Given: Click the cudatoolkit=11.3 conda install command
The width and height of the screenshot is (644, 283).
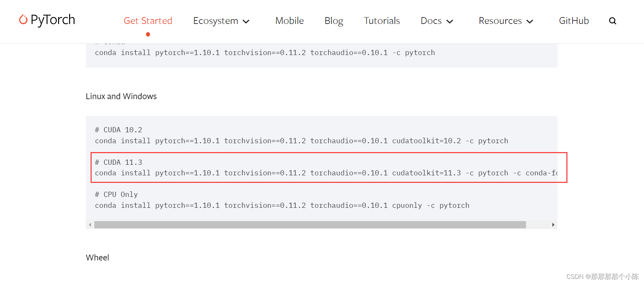Looking at the screenshot, I should (x=326, y=173).
